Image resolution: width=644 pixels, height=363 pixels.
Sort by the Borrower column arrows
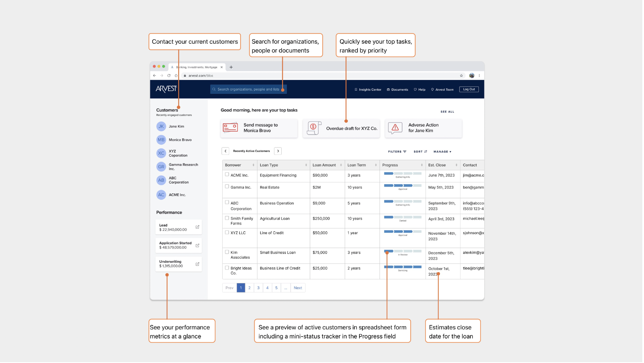tap(253, 165)
